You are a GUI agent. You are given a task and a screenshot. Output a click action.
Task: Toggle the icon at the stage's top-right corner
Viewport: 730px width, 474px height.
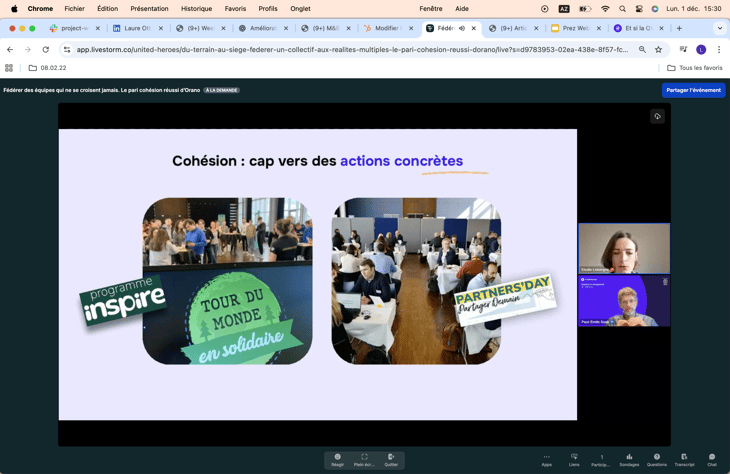[657, 117]
